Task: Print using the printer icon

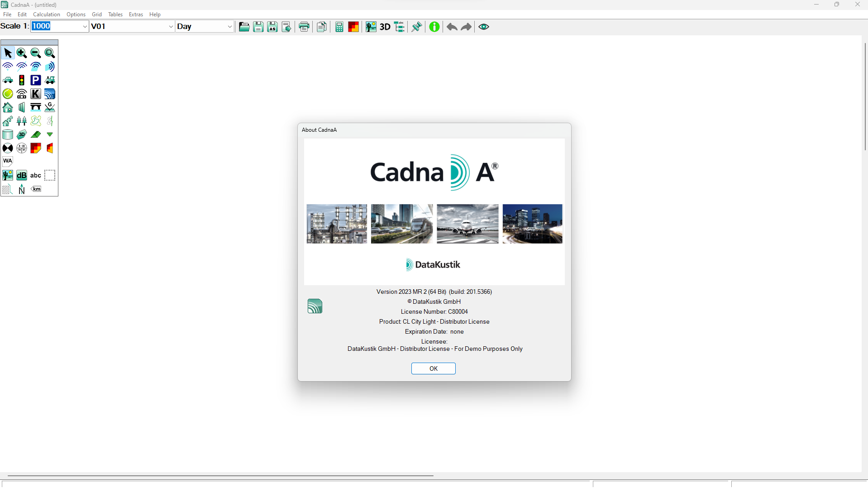Action: click(x=305, y=27)
